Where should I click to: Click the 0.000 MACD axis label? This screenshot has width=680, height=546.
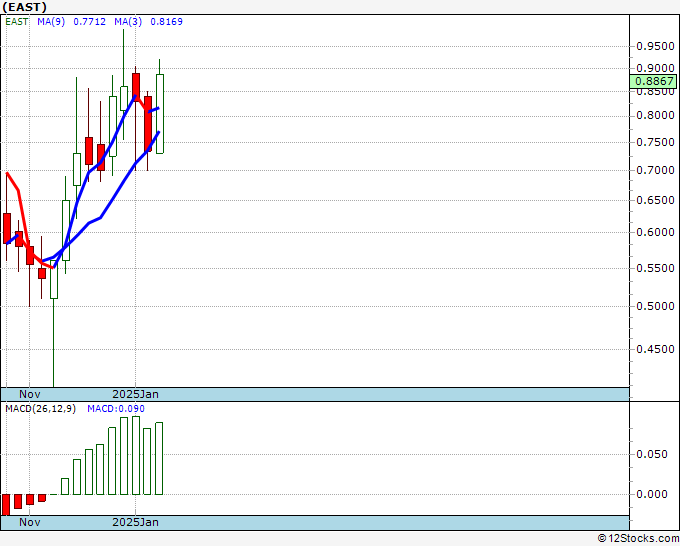click(x=651, y=494)
